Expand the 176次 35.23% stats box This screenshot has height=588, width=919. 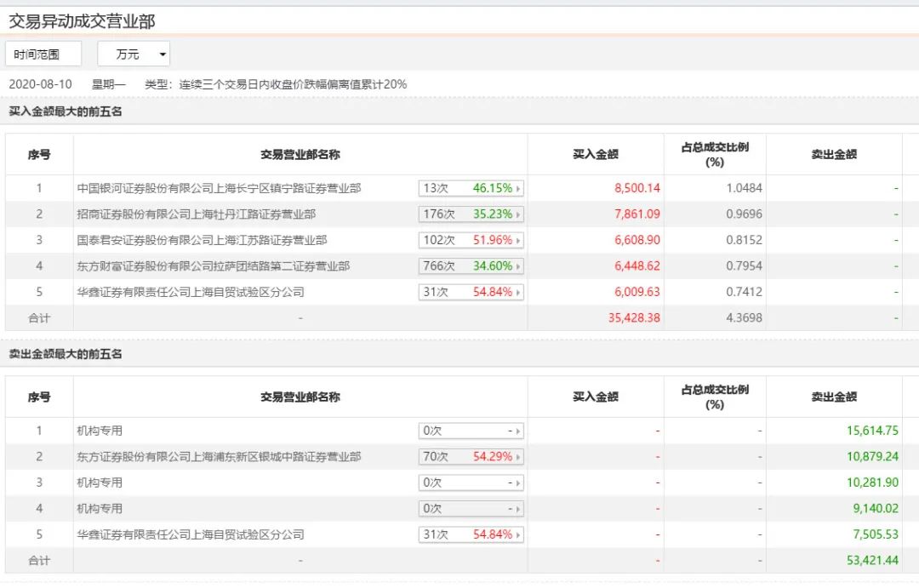point(471,214)
